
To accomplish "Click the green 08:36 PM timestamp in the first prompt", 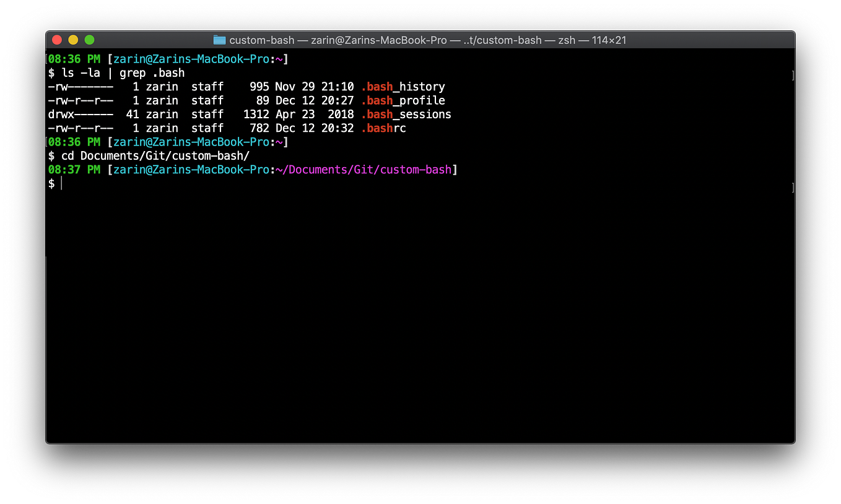I will (x=73, y=59).
